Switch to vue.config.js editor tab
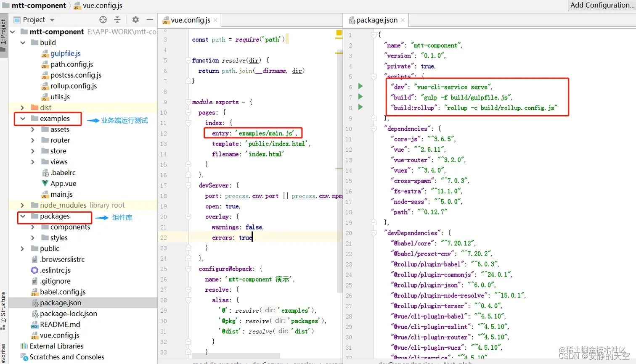 pos(190,20)
